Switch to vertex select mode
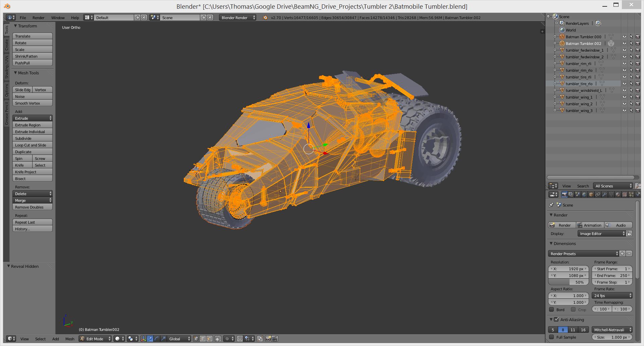The width and height of the screenshot is (644, 346). [196, 339]
